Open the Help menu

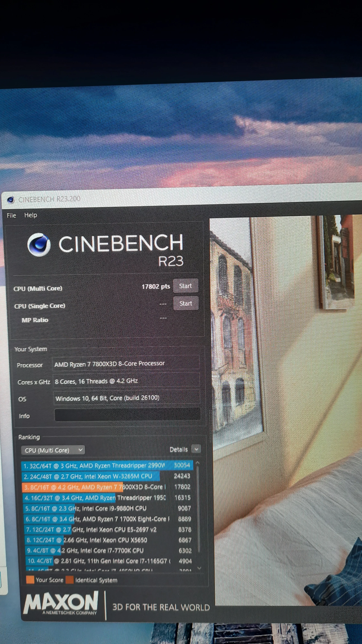pos(30,215)
